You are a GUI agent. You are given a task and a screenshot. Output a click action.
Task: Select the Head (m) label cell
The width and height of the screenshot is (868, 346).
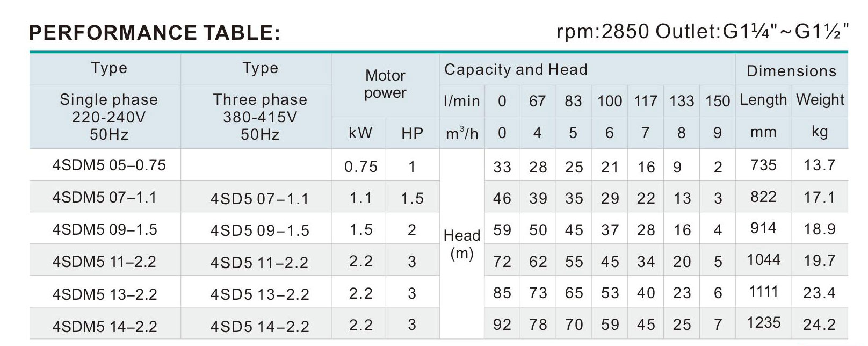coord(461,244)
